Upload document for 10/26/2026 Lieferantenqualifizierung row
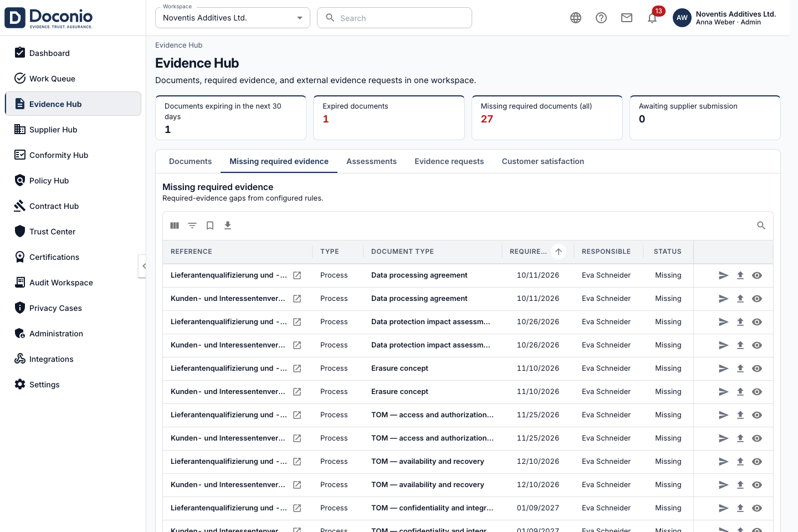The width and height of the screenshot is (798, 532). pos(740,322)
